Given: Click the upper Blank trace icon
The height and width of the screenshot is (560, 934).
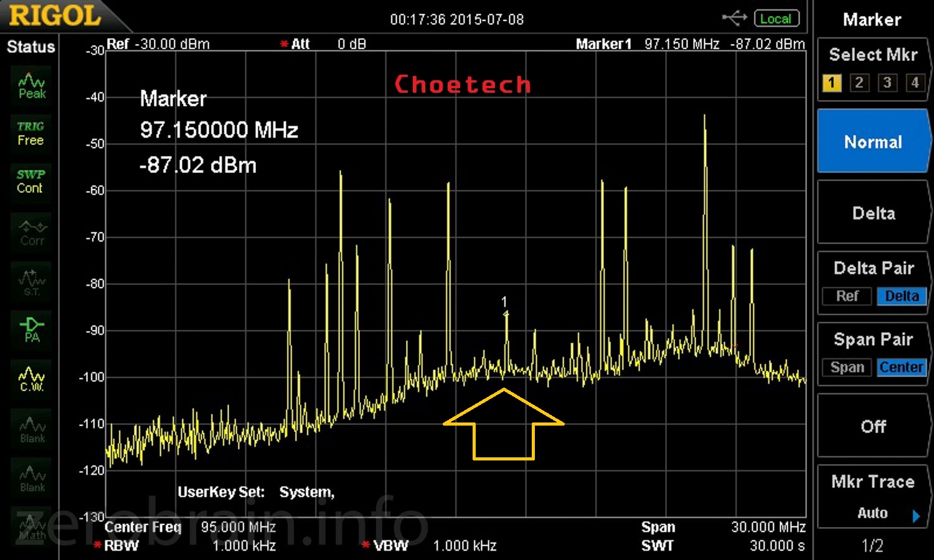Looking at the screenshot, I should click(x=32, y=429).
